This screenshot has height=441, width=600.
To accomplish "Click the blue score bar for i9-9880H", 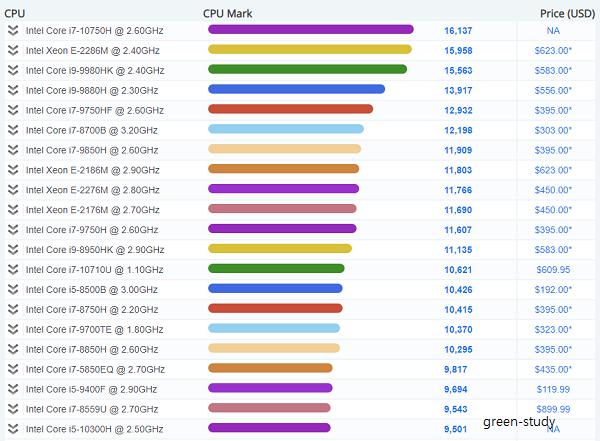I will (x=296, y=89).
